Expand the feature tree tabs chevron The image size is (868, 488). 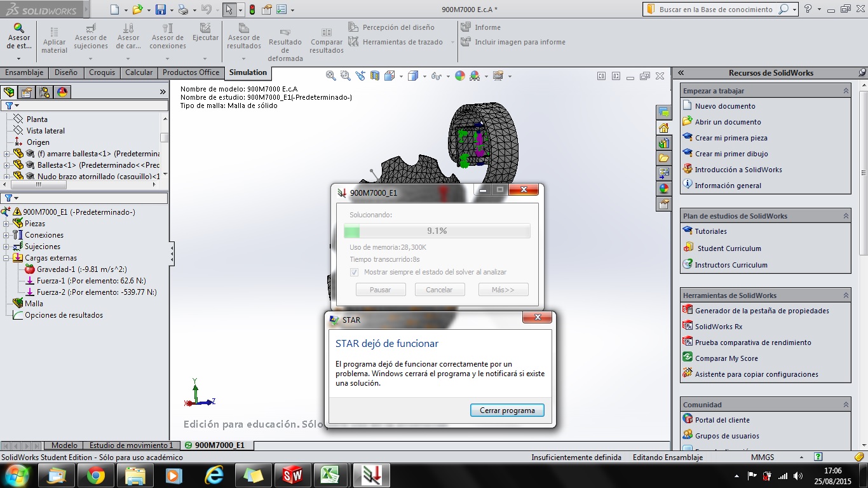163,92
